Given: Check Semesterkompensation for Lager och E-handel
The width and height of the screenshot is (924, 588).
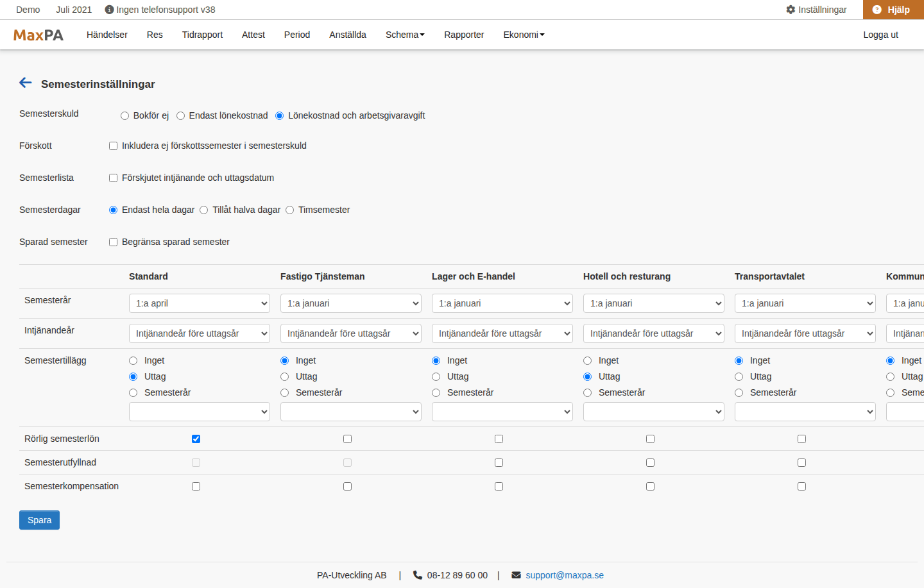Looking at the screenshot, I should point(499,487).
